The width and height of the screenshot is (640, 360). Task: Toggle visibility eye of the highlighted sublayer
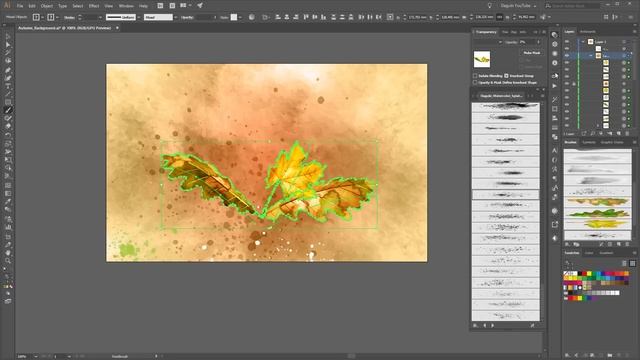(x=567, y=56)
